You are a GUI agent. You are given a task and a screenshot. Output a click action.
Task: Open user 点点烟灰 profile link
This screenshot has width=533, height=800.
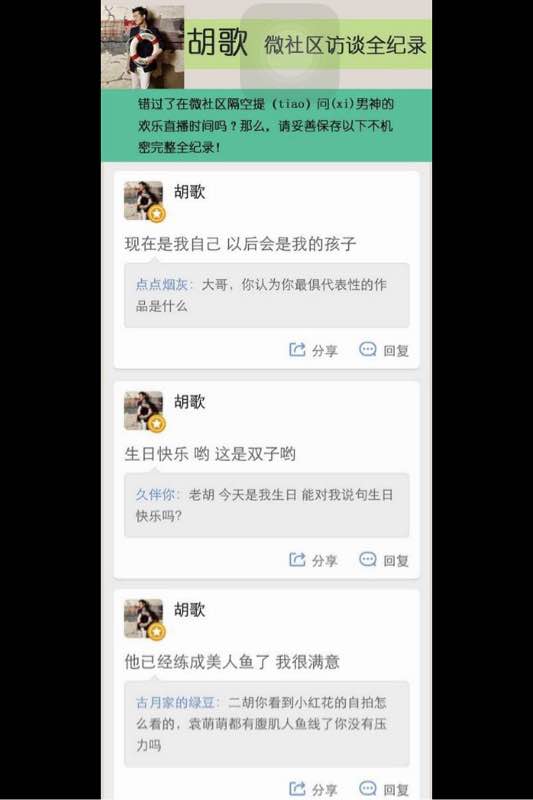click(x=162, y=284)
